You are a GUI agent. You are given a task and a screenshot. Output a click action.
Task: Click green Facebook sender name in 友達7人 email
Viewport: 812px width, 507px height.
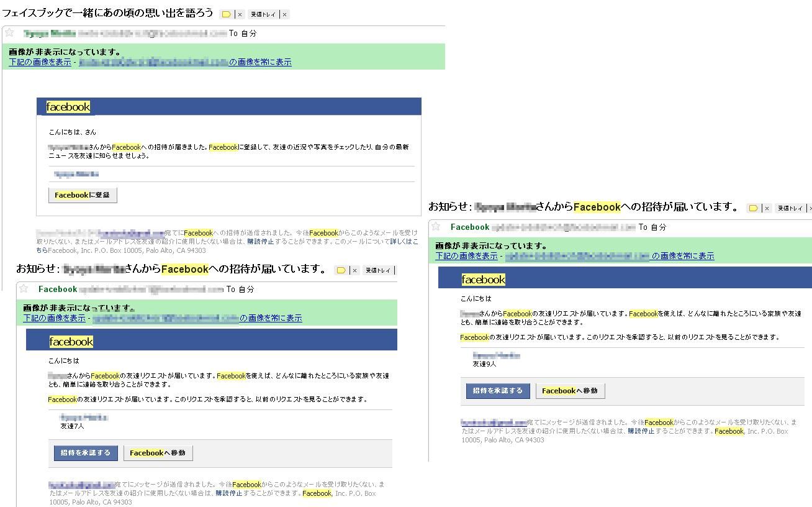(58, 289)
